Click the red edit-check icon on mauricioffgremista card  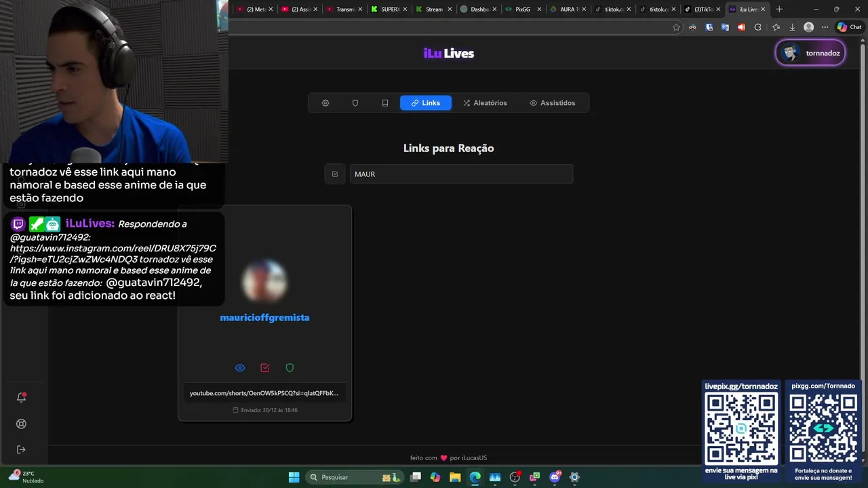click(x=265, y=367)
